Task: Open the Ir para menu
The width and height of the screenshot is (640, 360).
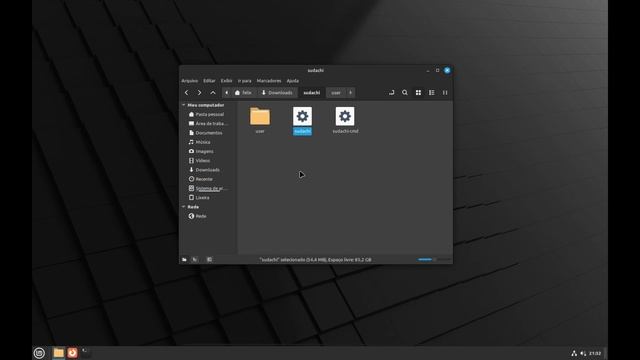Action: point(244,81)
